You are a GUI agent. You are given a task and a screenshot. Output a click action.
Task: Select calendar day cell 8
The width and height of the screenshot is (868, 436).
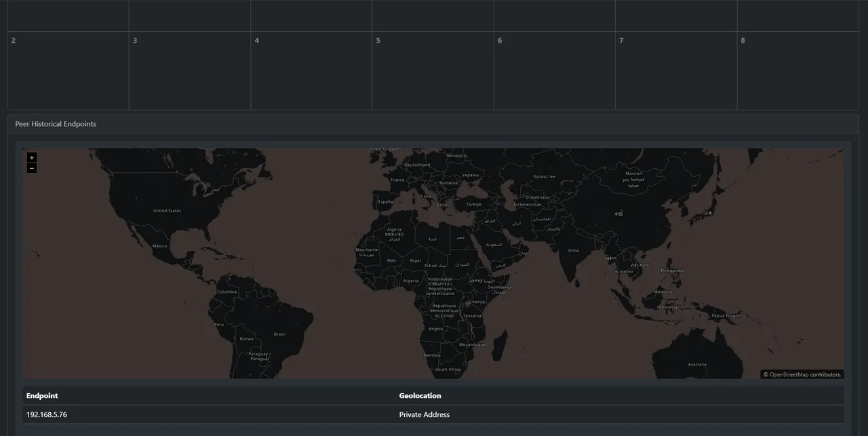pyautogui.click(x=798, y=71)
